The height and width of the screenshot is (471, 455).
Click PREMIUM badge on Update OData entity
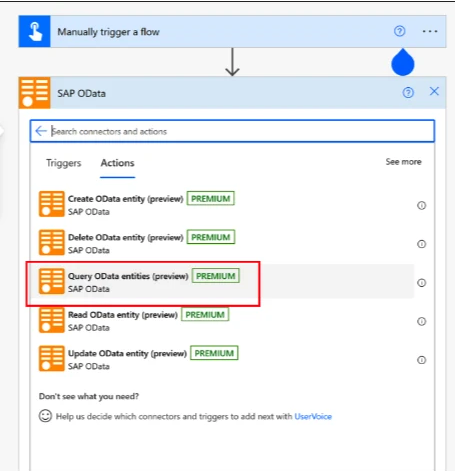point(214,353)
